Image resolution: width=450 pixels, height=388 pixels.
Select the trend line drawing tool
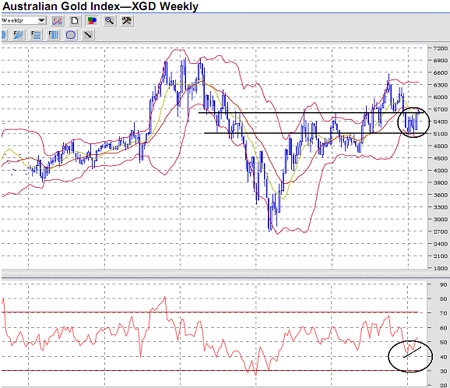(88, 35)
